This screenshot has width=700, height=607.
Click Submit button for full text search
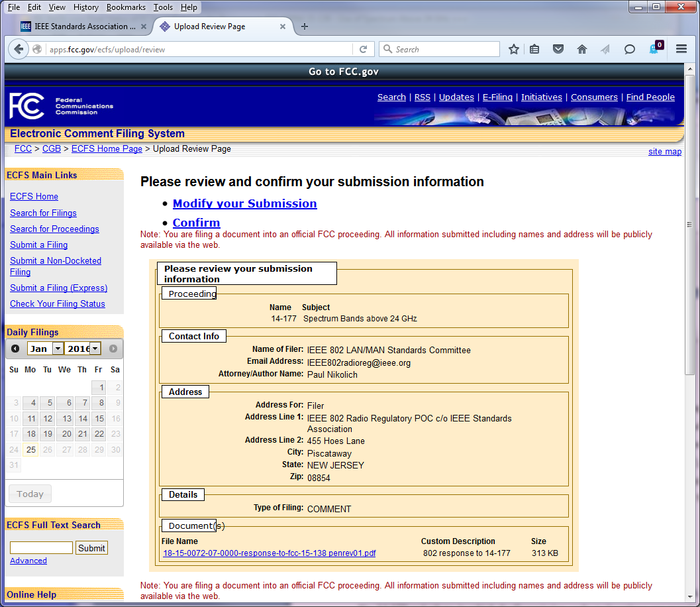pos(91,548)
